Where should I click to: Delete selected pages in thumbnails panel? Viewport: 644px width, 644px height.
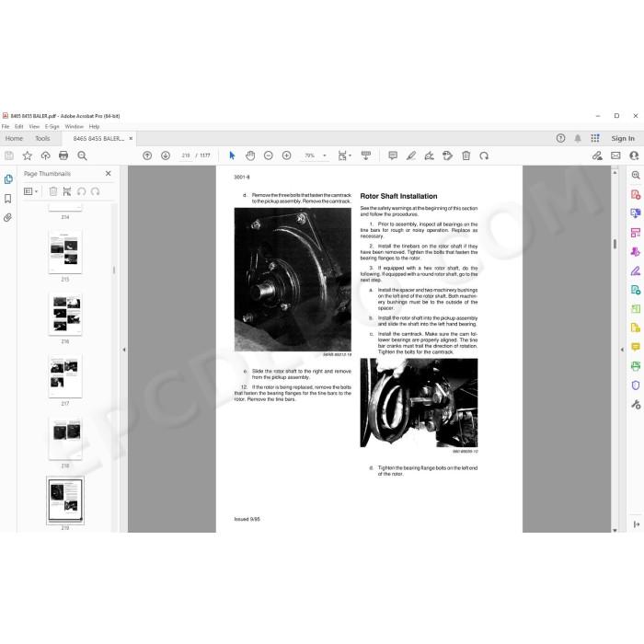coord(53,191)
